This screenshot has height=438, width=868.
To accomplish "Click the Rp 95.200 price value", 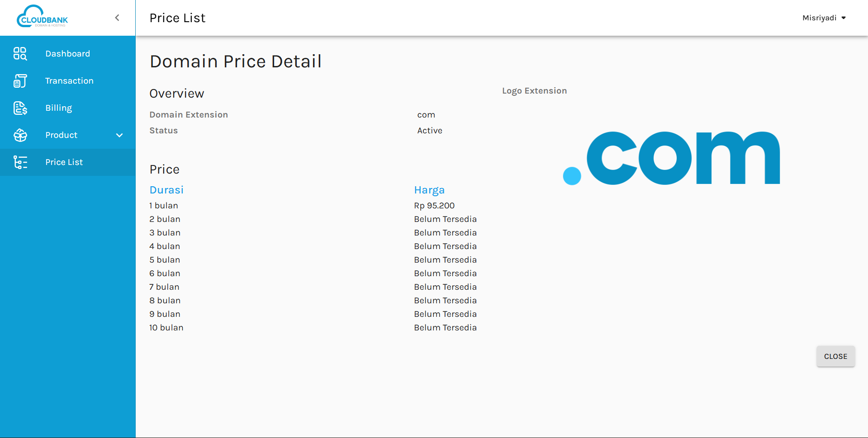I will pos(434,206).
